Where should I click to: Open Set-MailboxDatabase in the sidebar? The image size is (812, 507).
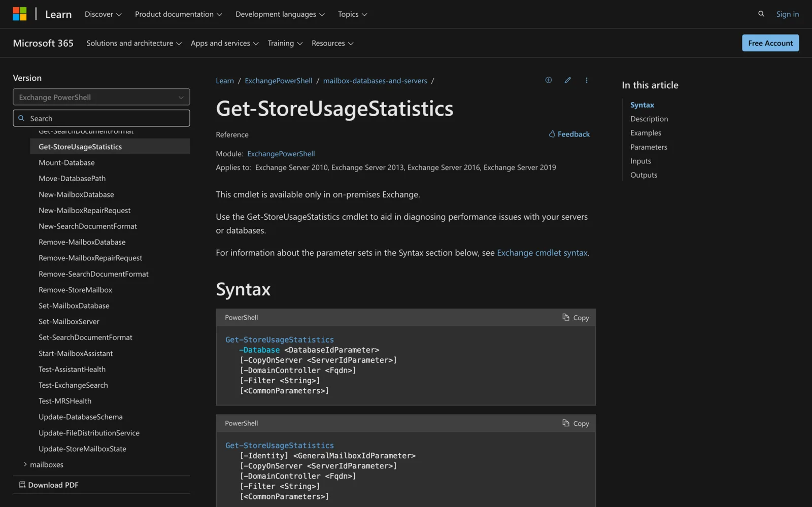(x=74, y=306)
